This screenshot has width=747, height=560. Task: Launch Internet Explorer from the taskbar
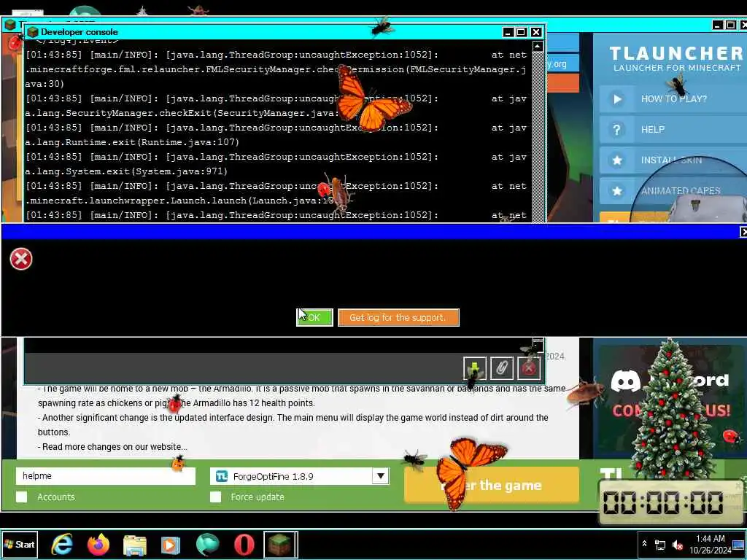tap(62, 544)
